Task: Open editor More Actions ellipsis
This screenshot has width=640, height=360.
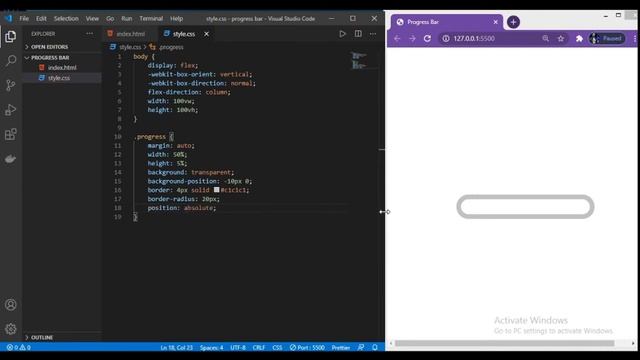Action: (373, 34)
